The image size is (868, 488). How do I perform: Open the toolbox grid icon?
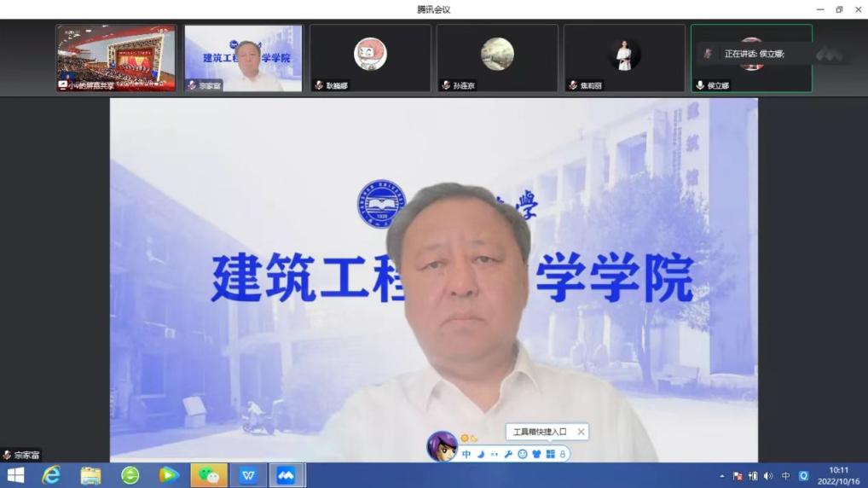[550, 455]
